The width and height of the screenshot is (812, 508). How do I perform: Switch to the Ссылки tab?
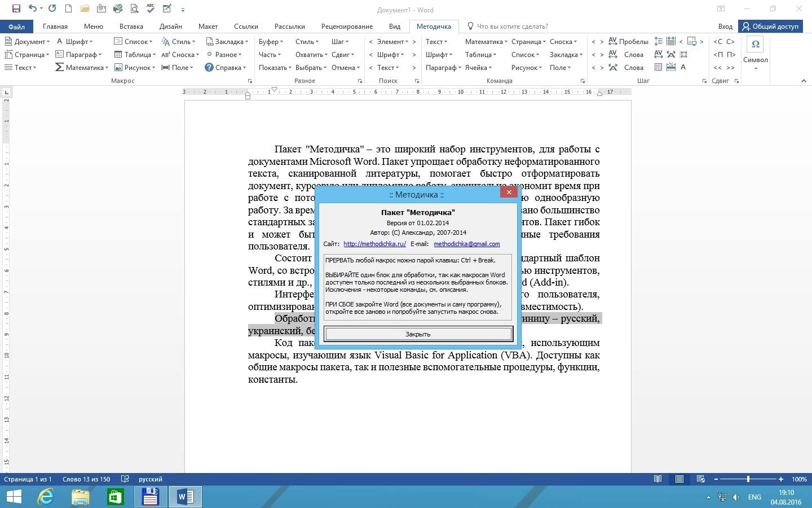pyautogui.click(x=246, y=26)
